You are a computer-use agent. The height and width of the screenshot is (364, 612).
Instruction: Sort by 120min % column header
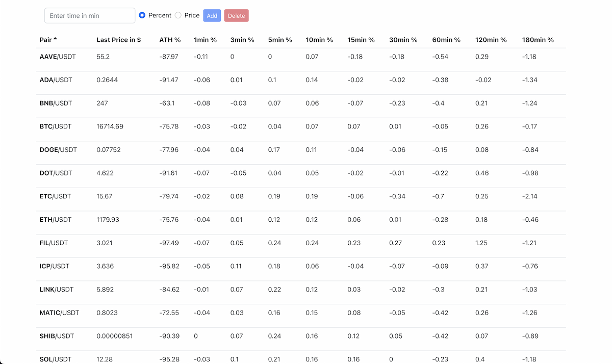pos(491,40)
